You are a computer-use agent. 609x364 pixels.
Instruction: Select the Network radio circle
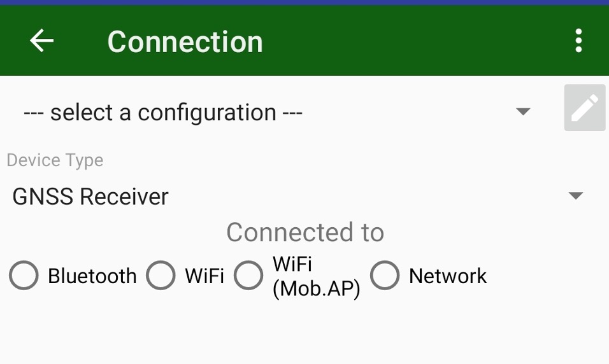pyautogui.click(x=385, y=276)
